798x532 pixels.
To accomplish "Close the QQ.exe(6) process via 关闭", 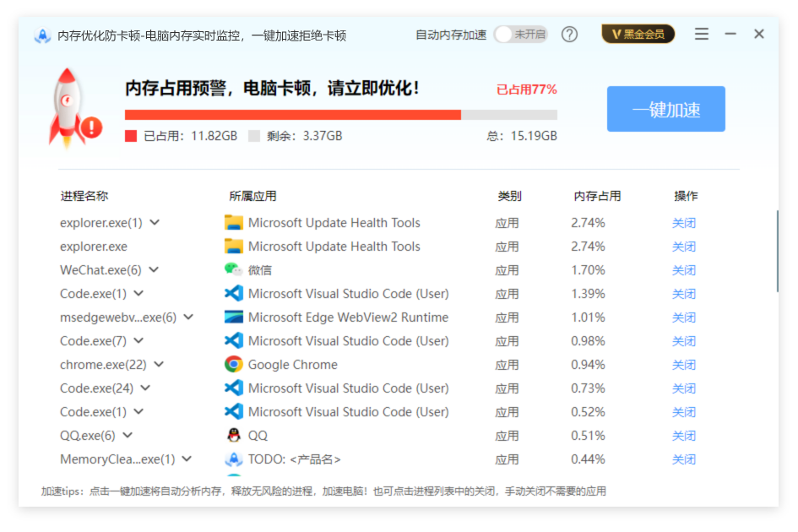I will (683, 436).
